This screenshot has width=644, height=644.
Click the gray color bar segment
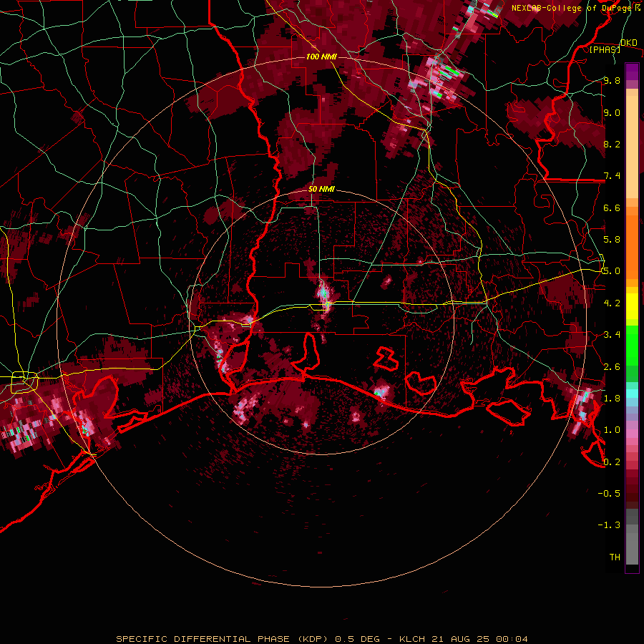point(632,538)
